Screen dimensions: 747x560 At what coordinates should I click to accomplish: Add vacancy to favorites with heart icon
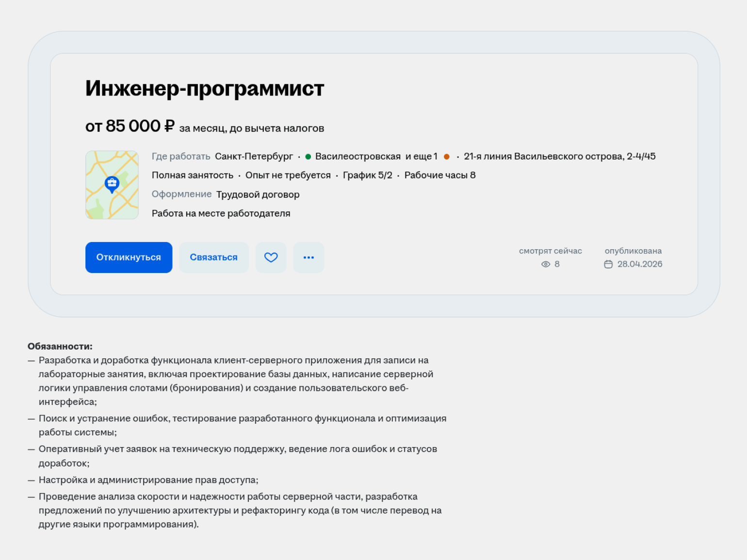click(271, 257)
